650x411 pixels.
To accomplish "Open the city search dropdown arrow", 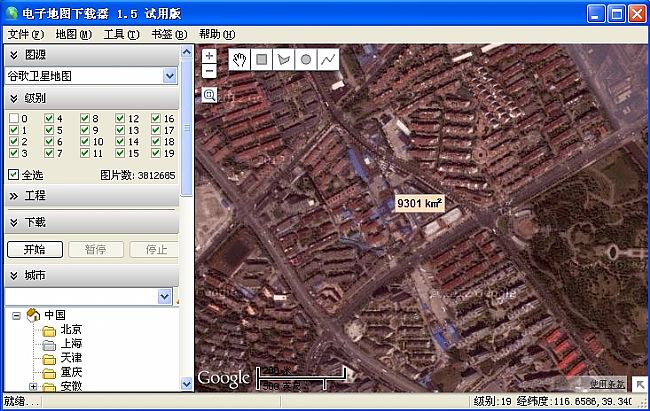I will pos(165,297).
